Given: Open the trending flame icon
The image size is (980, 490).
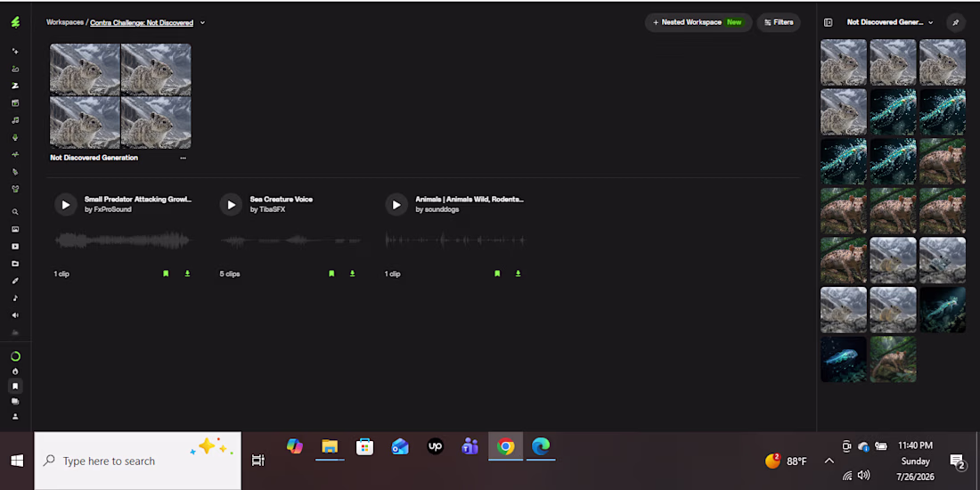Looking at the screenshot, I should point(16,372).
